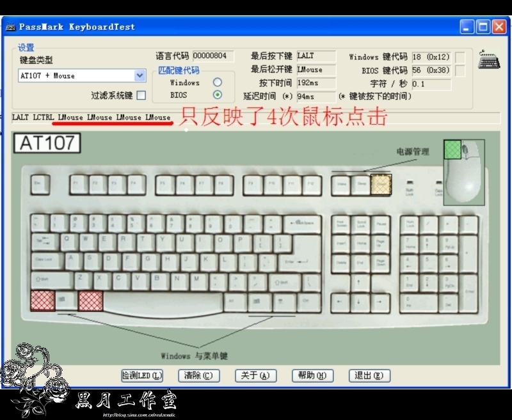Open the keyboard type dropdown
Image resolution: width=512 pixels, height=420 pixels.
[140, 75]
